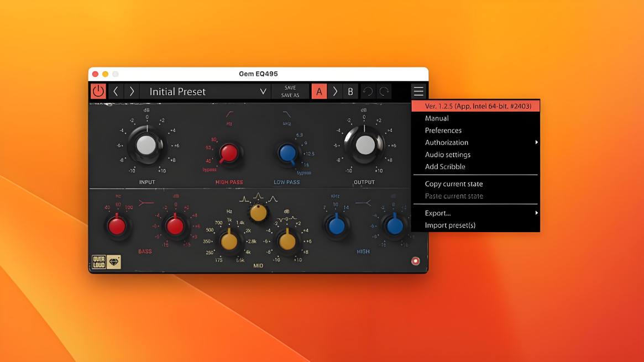
Task: Click the Overloud logo badge
Action: coord(99,262)
